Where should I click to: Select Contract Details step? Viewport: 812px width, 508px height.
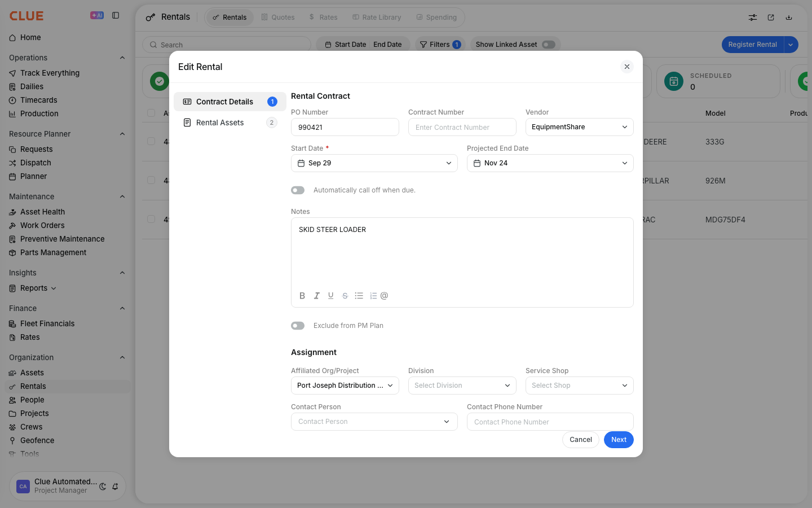[230, 102]
